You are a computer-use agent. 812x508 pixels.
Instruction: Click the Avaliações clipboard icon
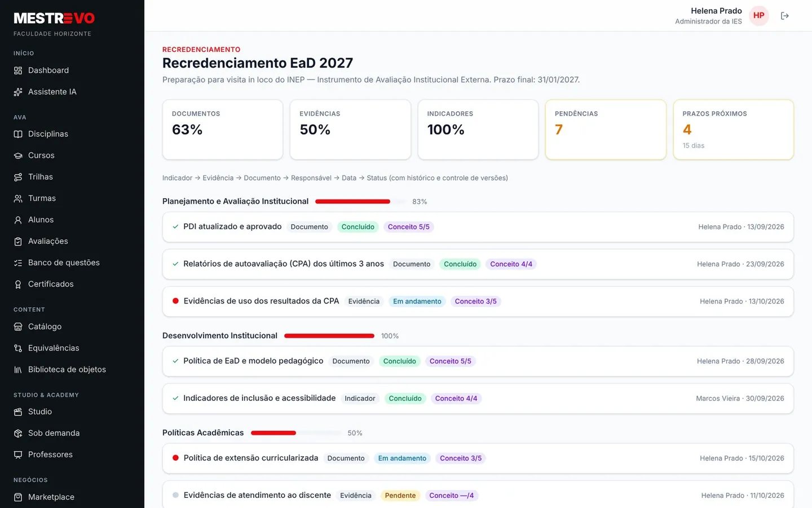(x=18, y=242)
